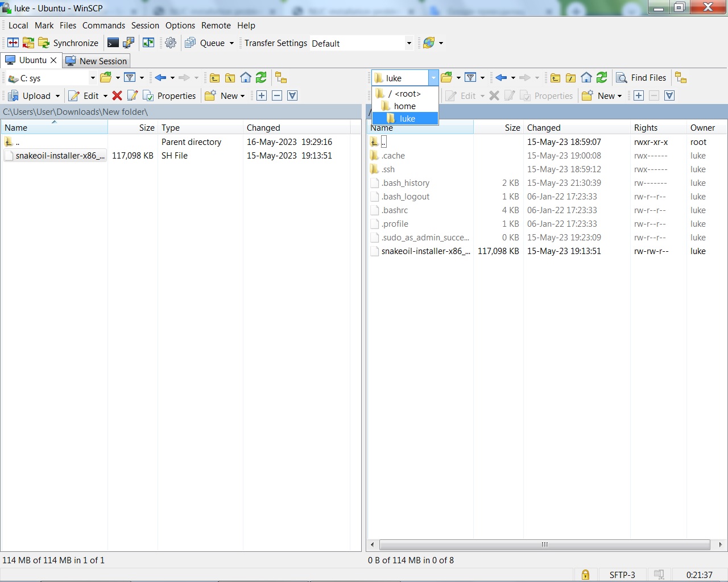
Task: Go to remote home directory icon
Action: point(586,77)
